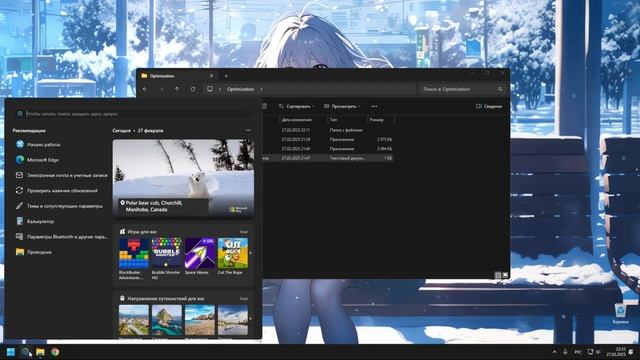Show next travel destinations carousel arrow

tap(251, 319)
